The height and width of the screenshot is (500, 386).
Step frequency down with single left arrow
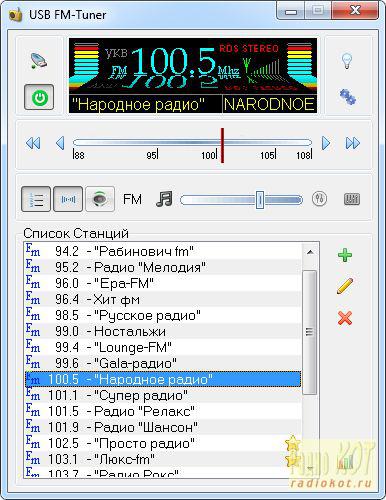60,143
